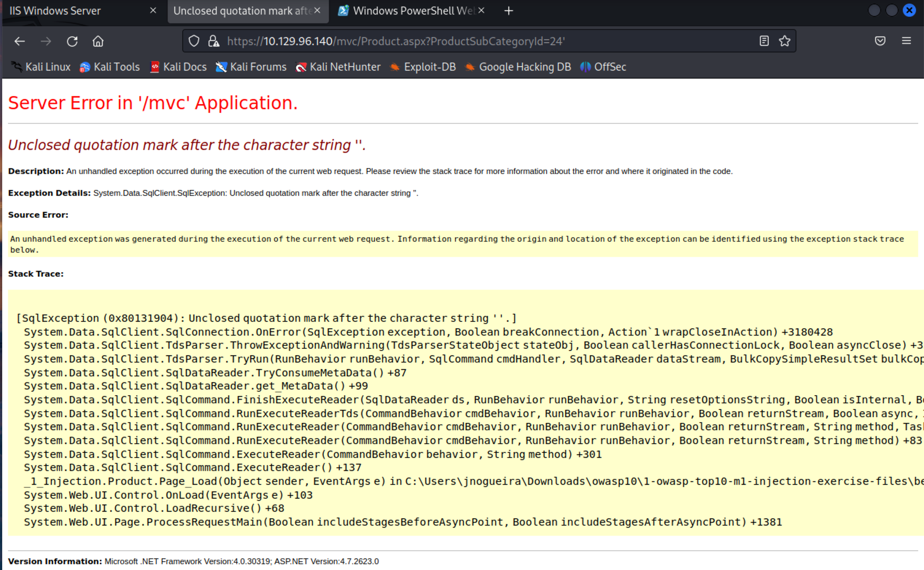Image resolution: width=924 pixels, height=570 pixels.
Task: Toggle reader view for this page
Action: (764, 41)
